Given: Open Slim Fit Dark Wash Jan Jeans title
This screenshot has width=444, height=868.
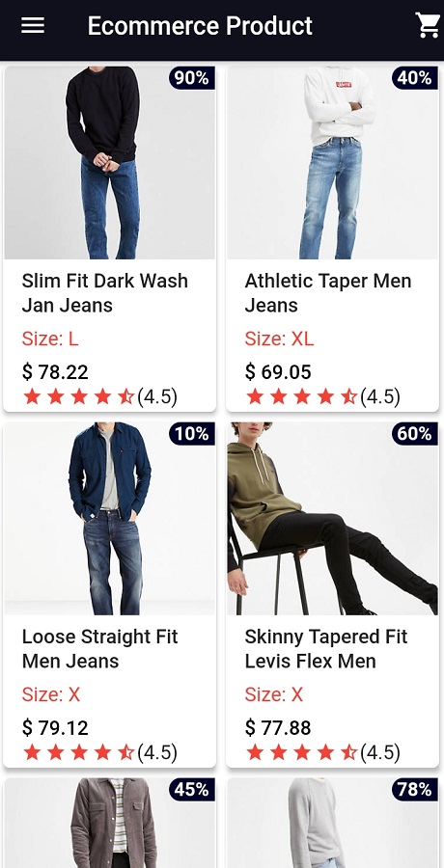Looking at the screenshot, I should click(x=105, y=293).
